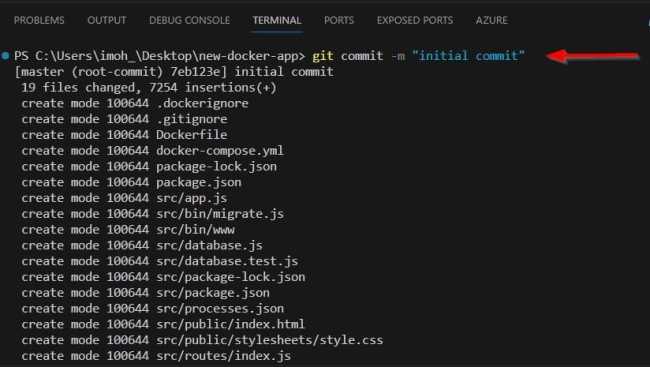This screenshot has width=650, height=367.
Task: Click the src/database.test.js line
Action: coord(160,261)
